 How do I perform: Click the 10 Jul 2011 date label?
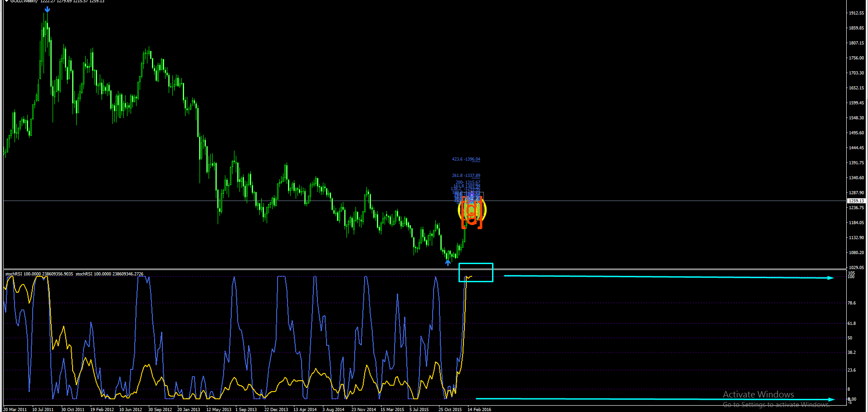click(x=43, y=409)
